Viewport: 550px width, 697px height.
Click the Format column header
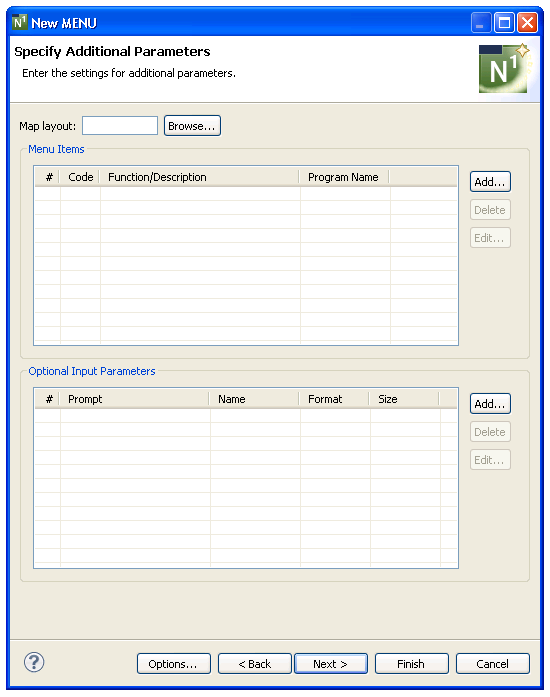(335, 399)
